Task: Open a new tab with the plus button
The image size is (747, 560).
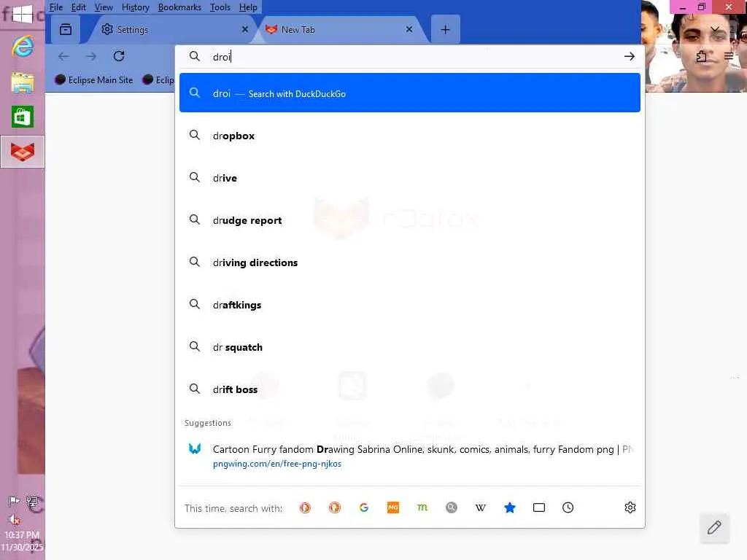Action: pyautogui.click(x=445, y=29)
